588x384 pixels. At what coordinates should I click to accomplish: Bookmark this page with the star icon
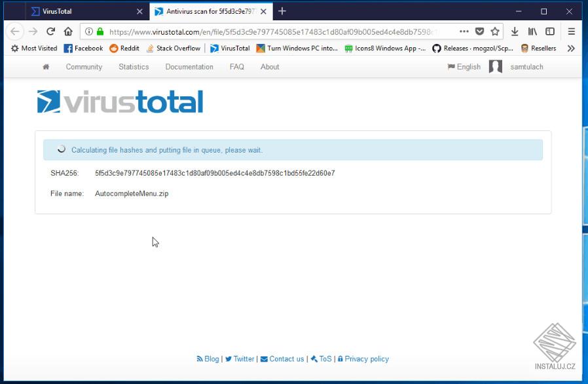[495, 31]
